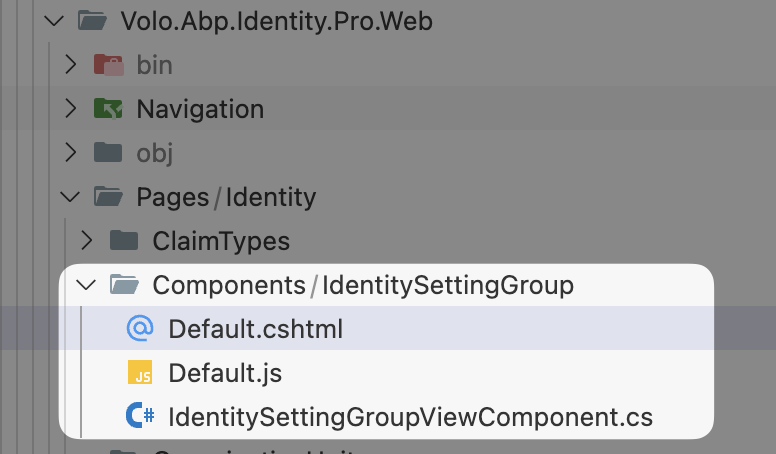Viewport: 776px width, 454px height.
Task: Click the ClaimTypes folder icon
Action: coord(124,241)
